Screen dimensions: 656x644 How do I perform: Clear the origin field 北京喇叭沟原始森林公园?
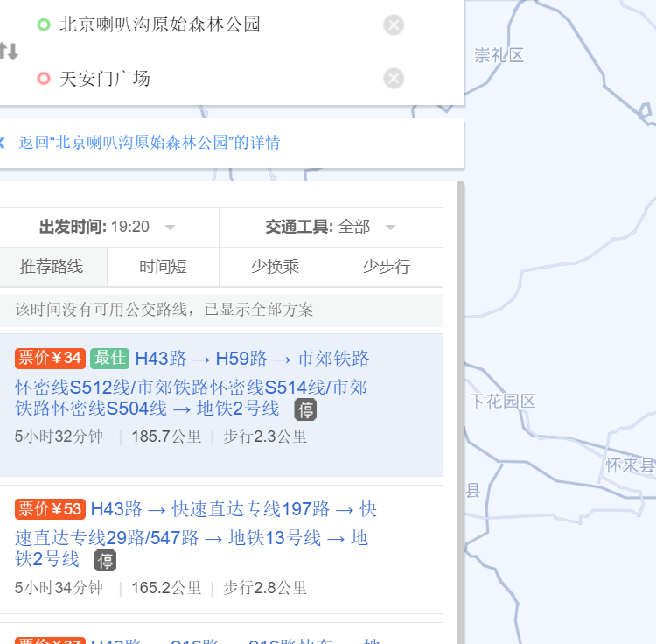pyautogui.click(x=394, y=25)
